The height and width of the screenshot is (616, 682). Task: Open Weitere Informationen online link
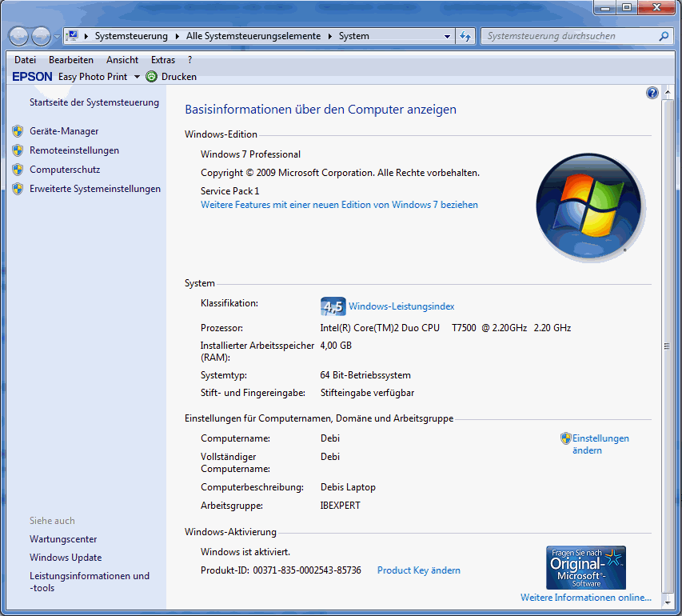pyautogui.click(x=586, y=598)
